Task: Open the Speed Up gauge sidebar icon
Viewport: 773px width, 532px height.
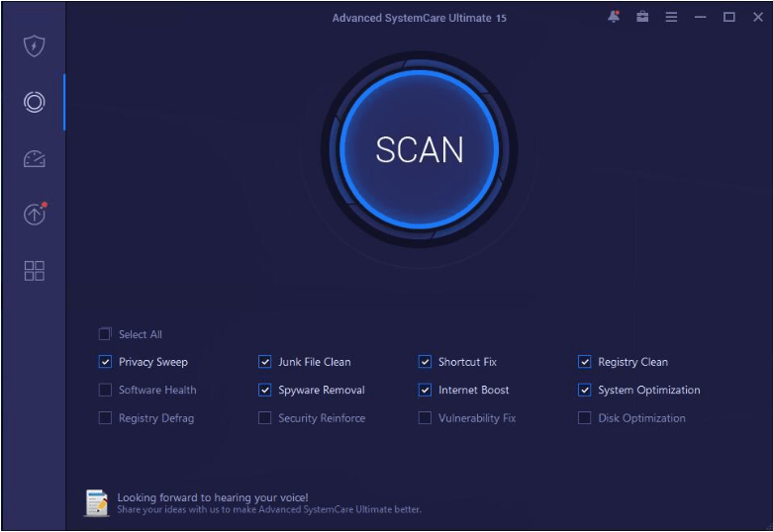Action: tap(34, 158)
